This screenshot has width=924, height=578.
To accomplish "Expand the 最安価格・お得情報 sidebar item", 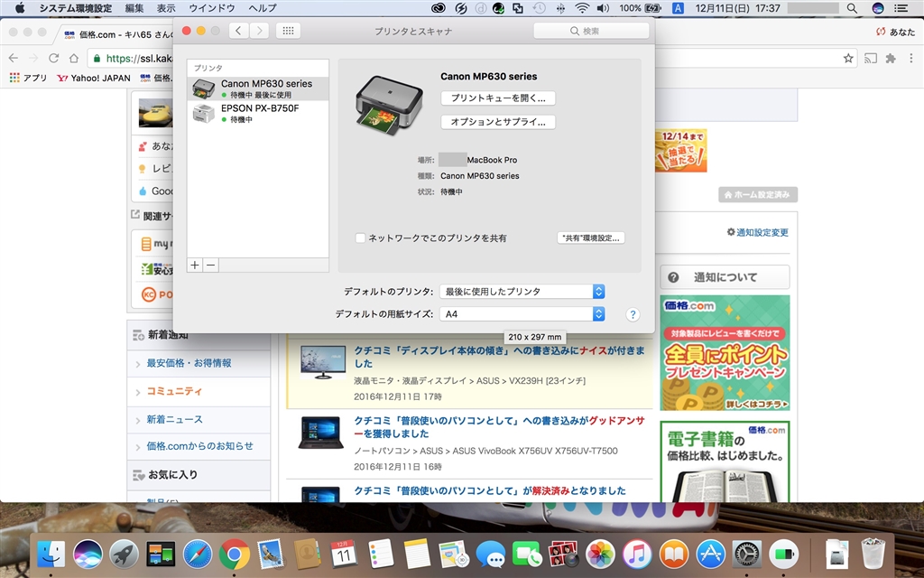I will point(189,363).
